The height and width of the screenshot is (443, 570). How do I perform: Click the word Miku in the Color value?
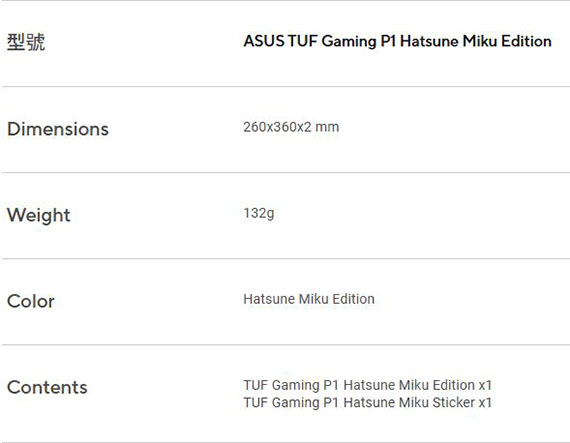tap(313, 299)
